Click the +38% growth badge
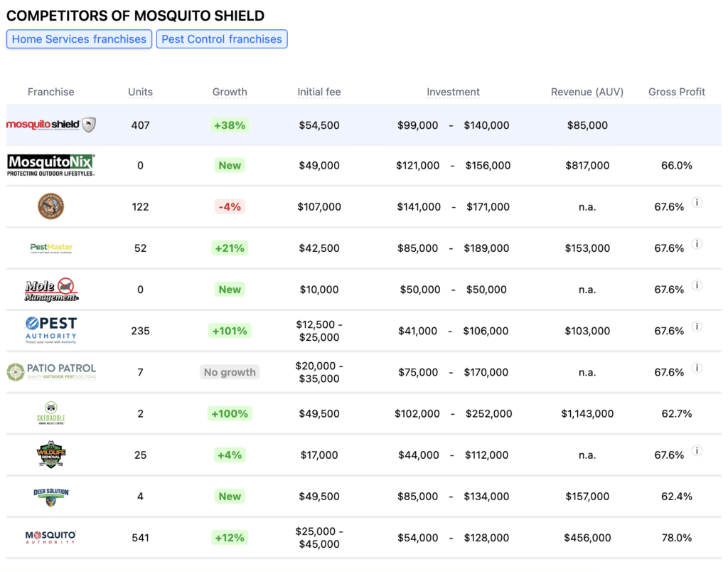This screenshot has height=572, width=728. 230,125
